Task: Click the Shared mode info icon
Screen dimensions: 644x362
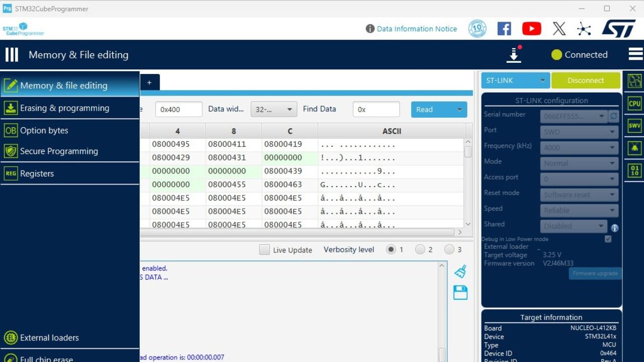Action: click(x=614, y=228)
